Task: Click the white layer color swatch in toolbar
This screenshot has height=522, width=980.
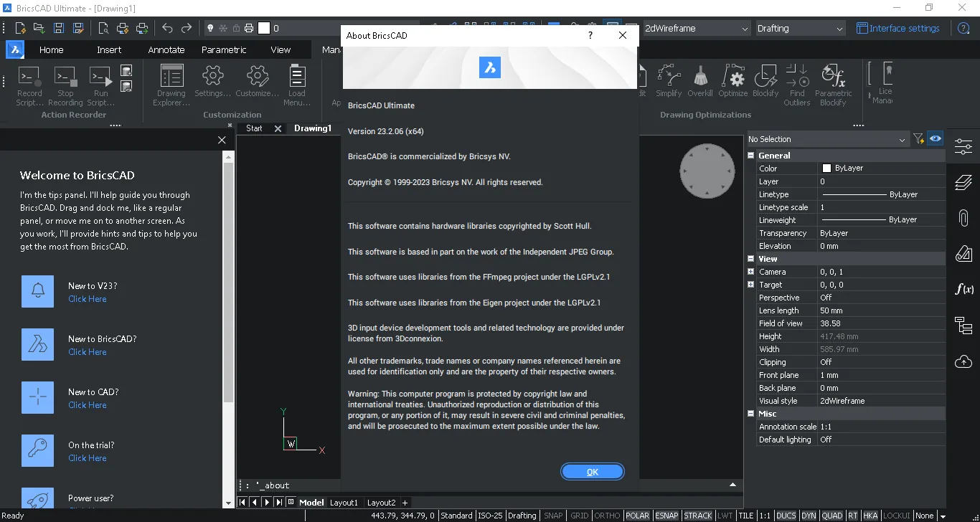Action: click(x=264, y=29)
